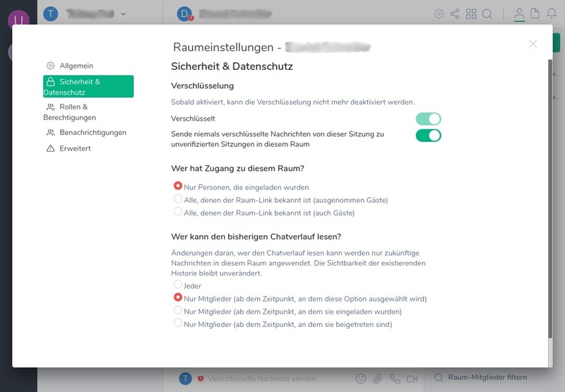
Task: Click the emoji smiley icon
Action: click(x=361, y=379)
